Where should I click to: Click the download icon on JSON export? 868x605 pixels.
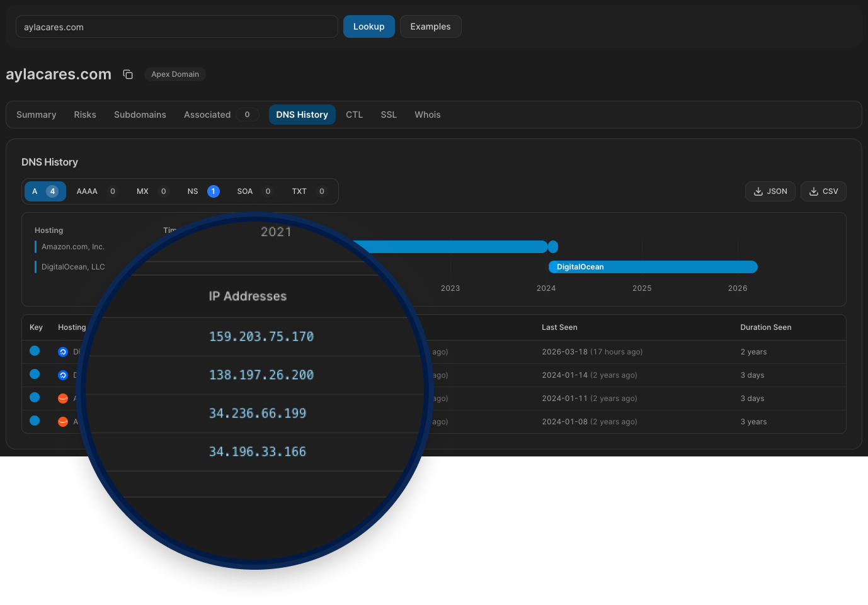(x=758, y=191)
